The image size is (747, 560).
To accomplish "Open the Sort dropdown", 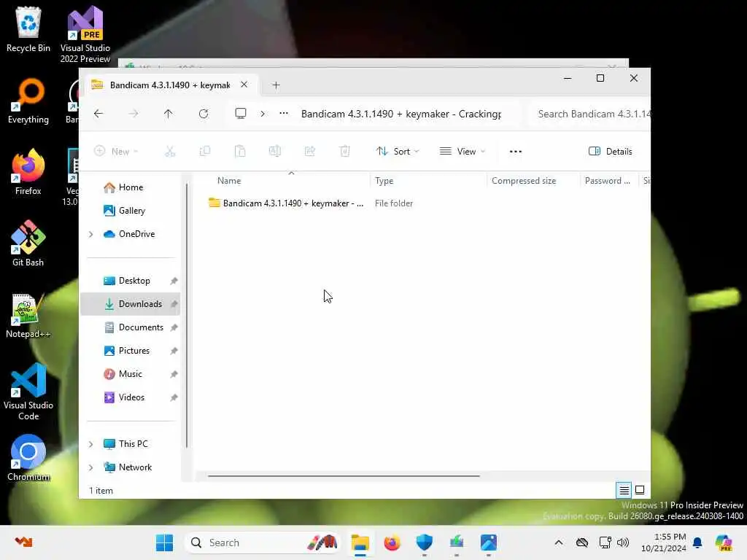I will click(x=398, y=152).
